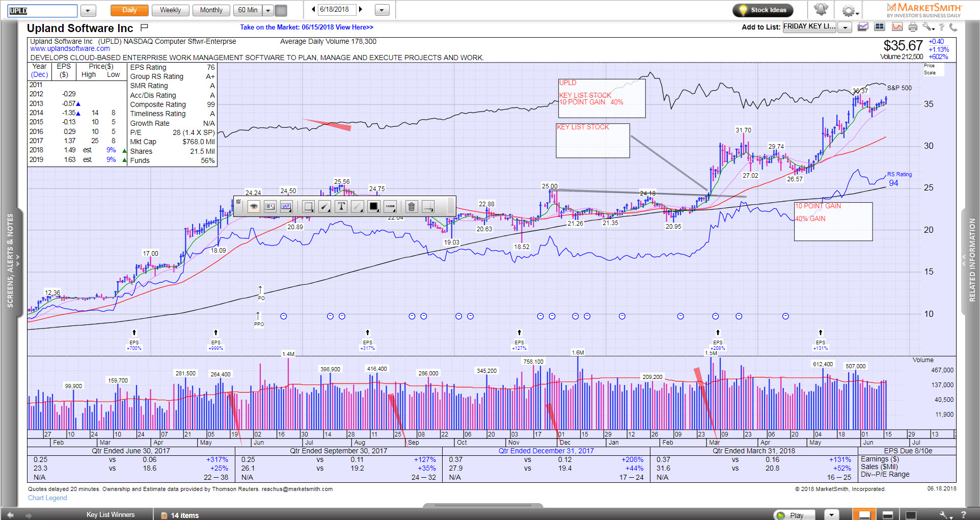Select the Key List Winners tab
The image size is (980, 520).
(111, 515)
